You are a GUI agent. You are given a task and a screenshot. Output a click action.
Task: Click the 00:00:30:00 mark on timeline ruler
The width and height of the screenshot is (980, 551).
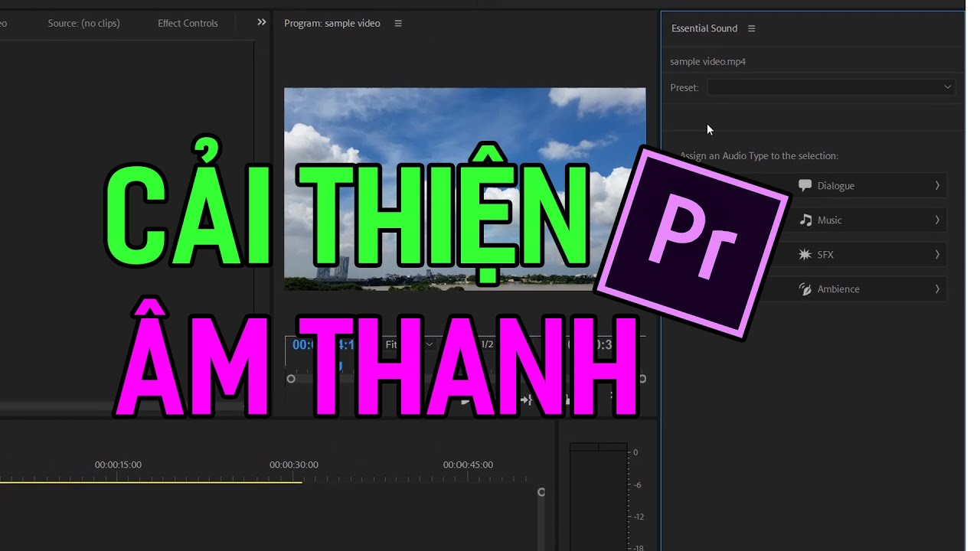click(x=294, y=465)
